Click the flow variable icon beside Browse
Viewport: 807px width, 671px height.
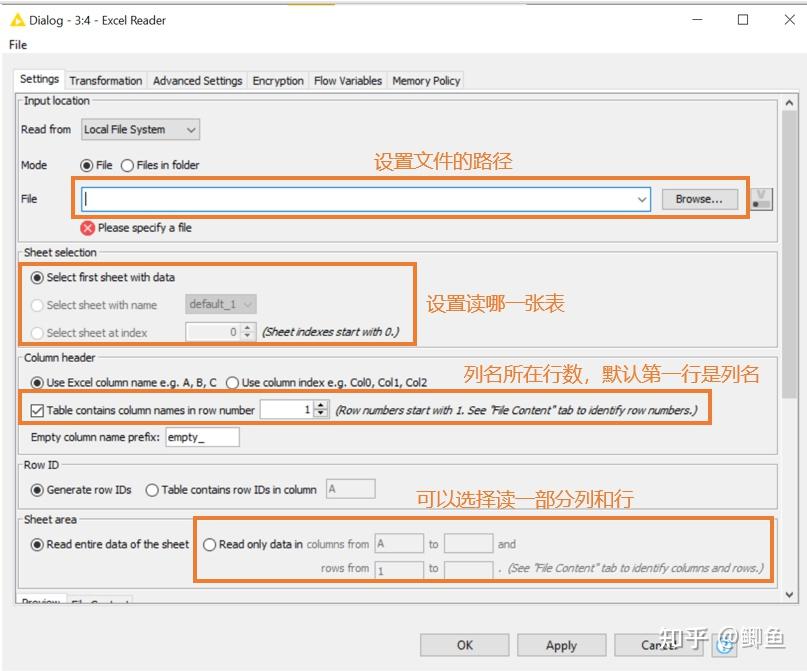point(762,199)
